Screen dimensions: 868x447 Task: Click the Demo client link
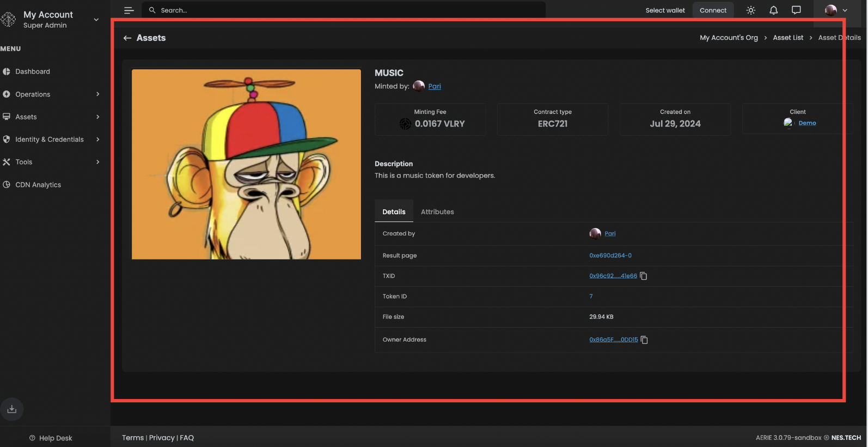click(807, 123)
